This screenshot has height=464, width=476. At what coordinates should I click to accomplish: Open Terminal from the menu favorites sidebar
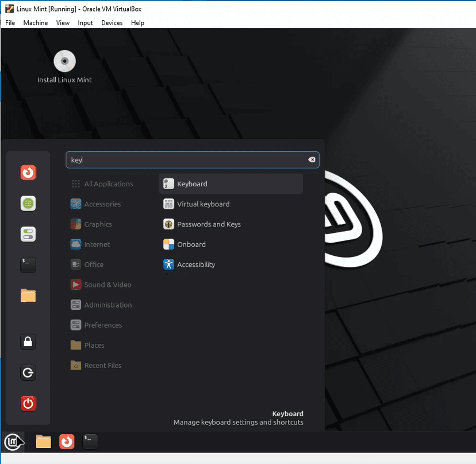point(28,264)
